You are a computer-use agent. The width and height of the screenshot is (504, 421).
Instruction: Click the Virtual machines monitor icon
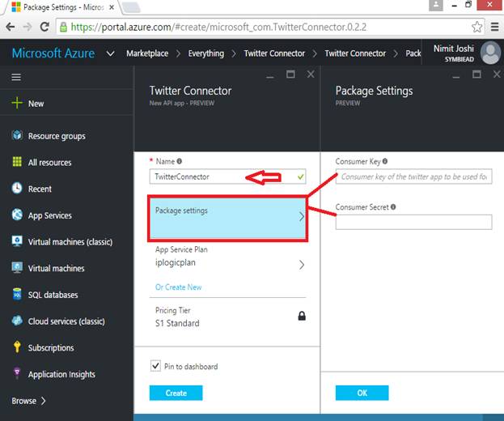coord(17,267)
